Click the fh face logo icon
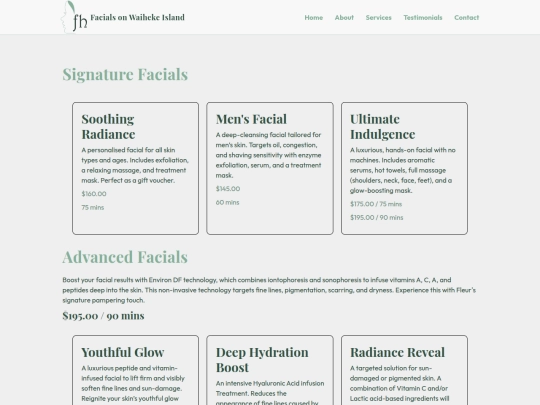Image resolution: width=540 pixels, height=405 pixels. (x=74, y=17)
